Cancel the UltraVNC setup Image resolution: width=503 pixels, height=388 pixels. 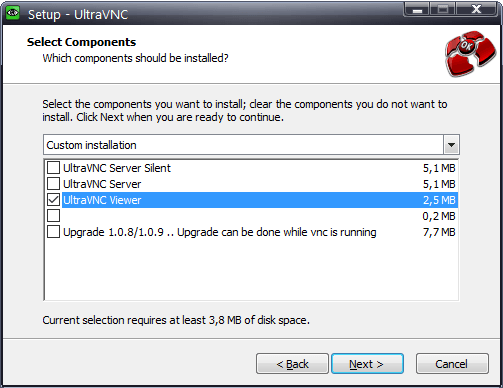click(452, 364)
